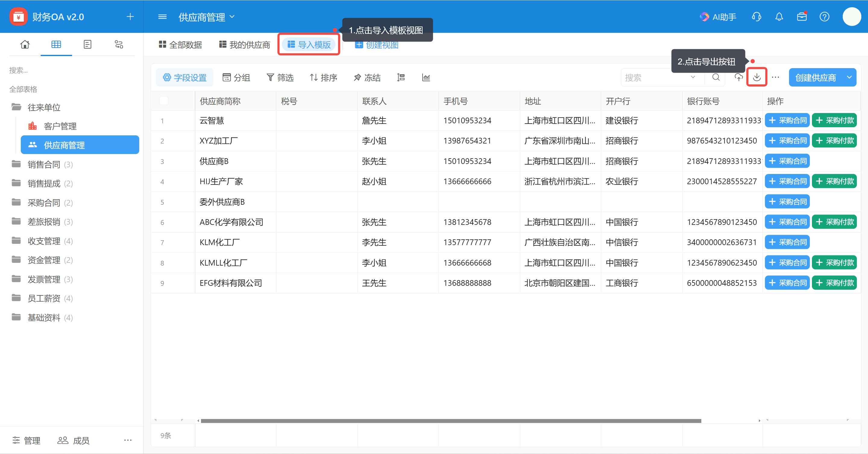Screen dimensions: 868x454
Task: Open 成员 members at sidebar bottom
Action: 73,440
